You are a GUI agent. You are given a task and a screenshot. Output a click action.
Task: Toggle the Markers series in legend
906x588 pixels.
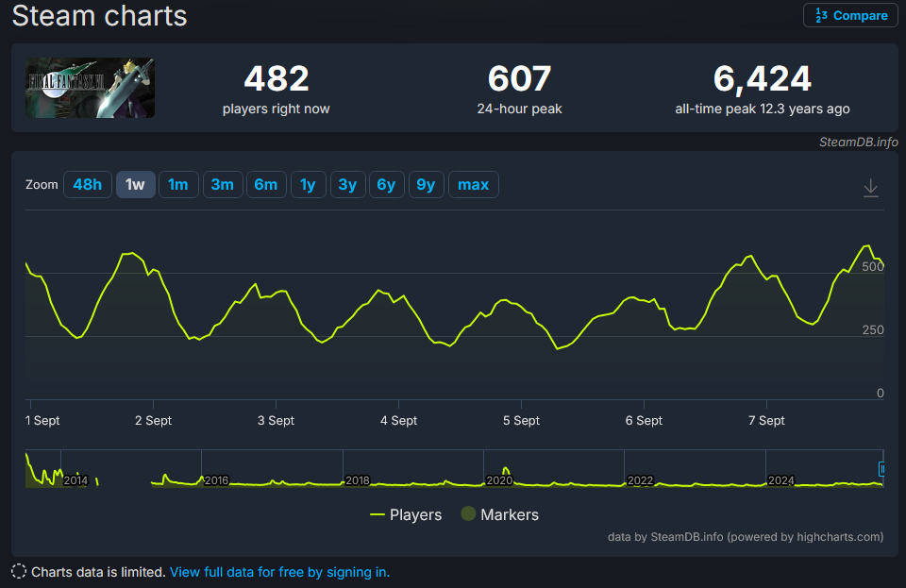click(x=500, y=514)
